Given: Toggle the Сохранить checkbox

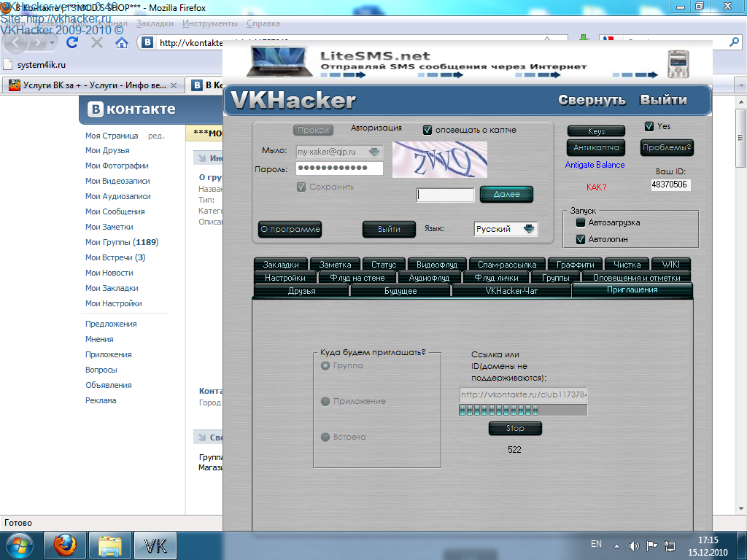Looking at the screenshot, I should (301, 187).
